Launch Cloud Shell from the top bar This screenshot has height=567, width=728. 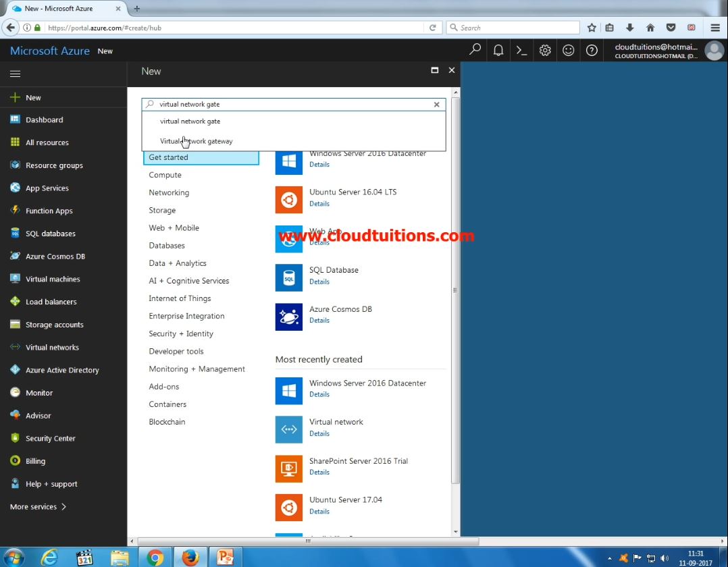pos(522,50)
